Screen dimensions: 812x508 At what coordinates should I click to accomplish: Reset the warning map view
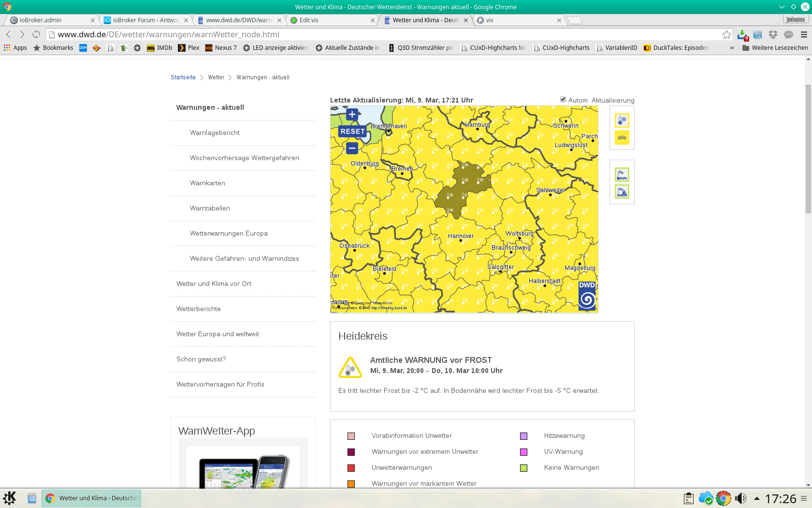tap(352, 132)
